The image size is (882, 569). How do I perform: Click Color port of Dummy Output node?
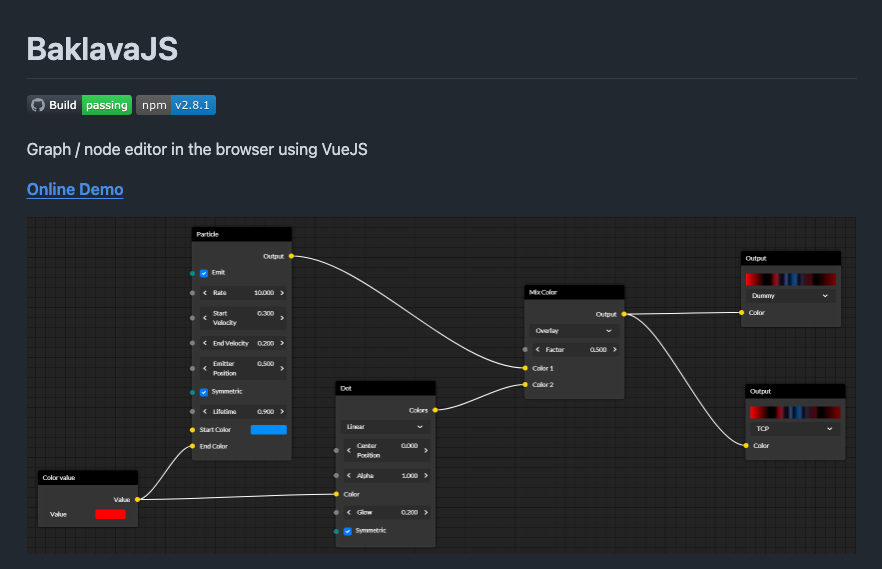(x=742, y=313)
